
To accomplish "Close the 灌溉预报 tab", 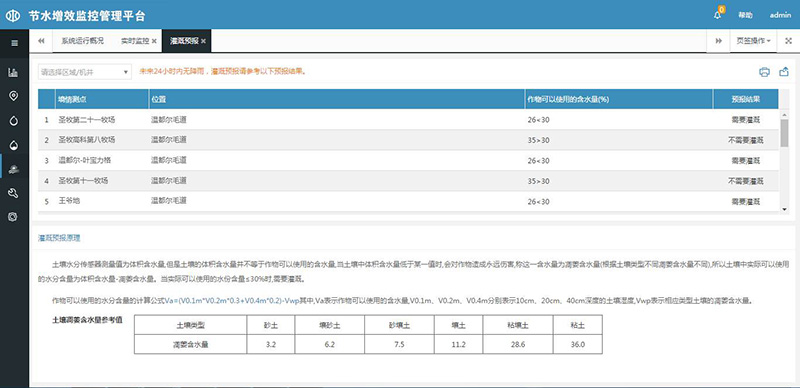I will pyautogui.click(x=203, y=41).
